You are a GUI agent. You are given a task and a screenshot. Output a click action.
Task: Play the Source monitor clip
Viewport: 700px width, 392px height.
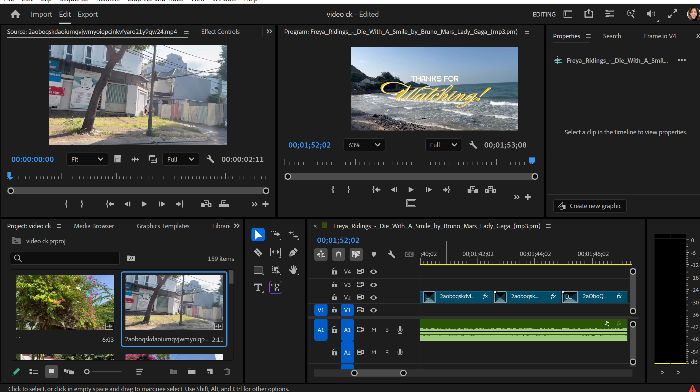point(144,204)
